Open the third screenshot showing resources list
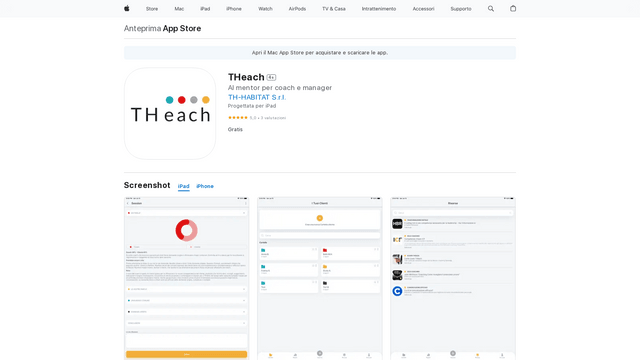The image size is (640, 360). tap(453, 278)
